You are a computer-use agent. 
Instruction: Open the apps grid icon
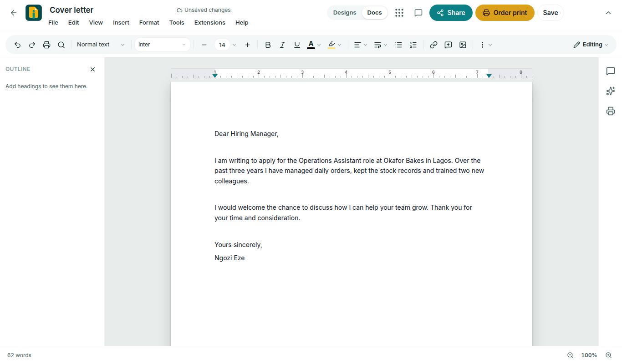click(399, 13)
